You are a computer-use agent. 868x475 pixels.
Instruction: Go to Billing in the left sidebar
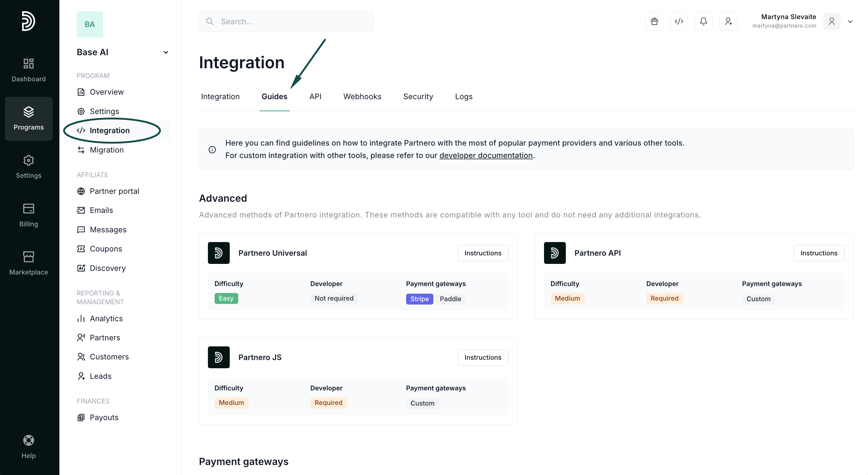click(29, 215)
